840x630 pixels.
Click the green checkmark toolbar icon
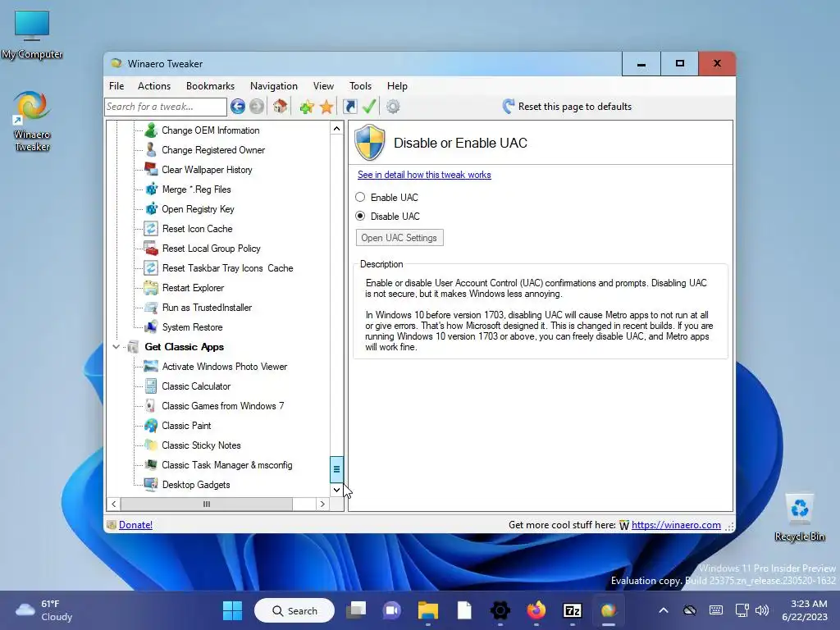pyautogui.click(x=369, y=107)
